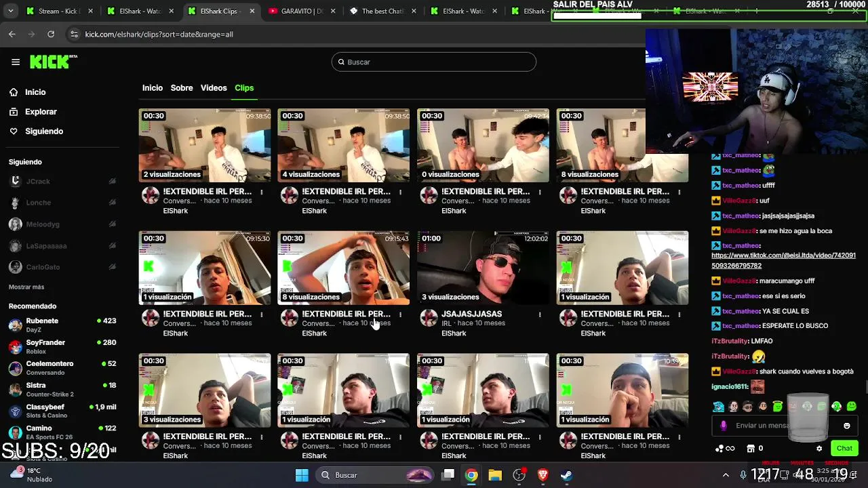Open the Kick hamburger menu

click(16, 62)
